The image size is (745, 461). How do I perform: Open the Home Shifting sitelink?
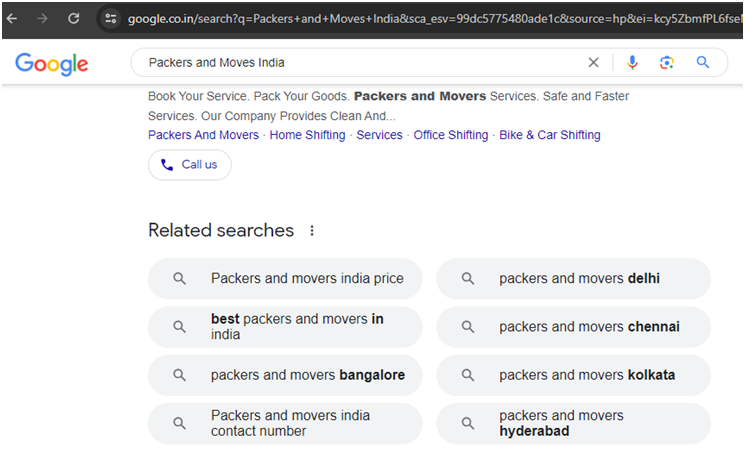(x=308, y=135)
